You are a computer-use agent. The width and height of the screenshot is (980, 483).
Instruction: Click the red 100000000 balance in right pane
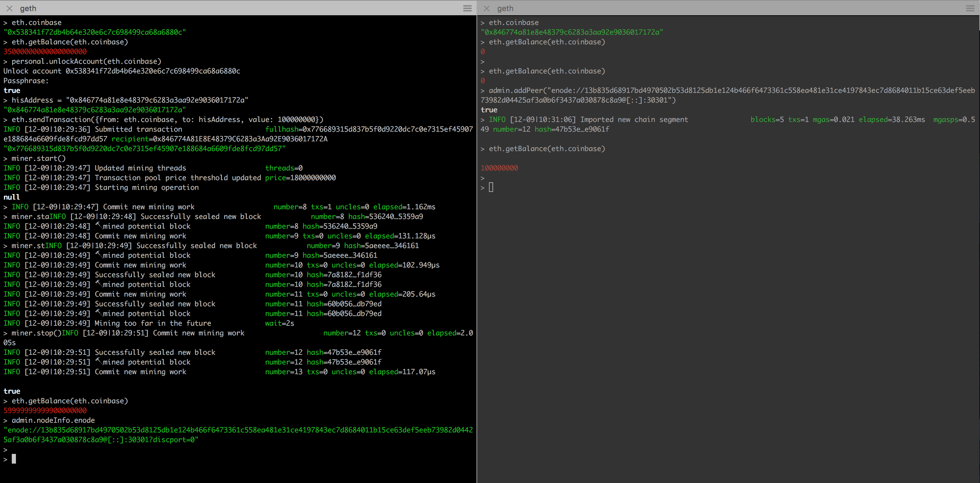pos(499,168)
